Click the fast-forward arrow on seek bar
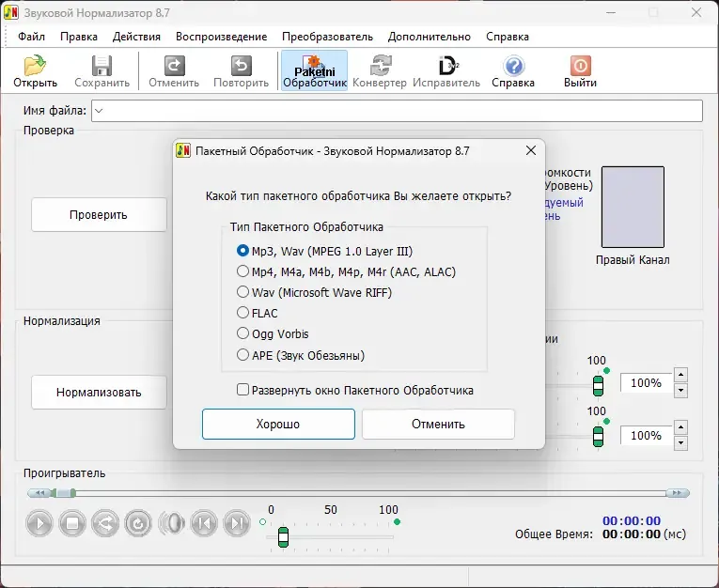 click(678, 493)
